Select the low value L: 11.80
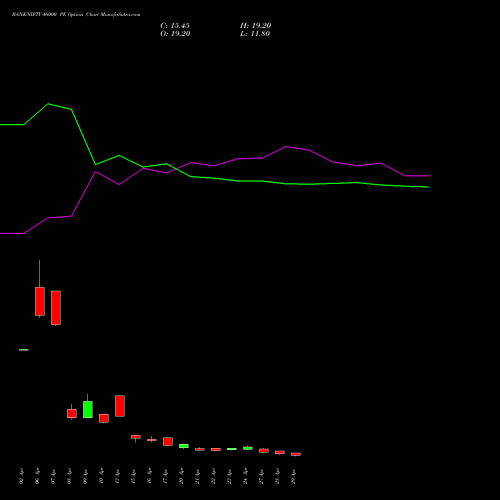 (x=255, y=34)
